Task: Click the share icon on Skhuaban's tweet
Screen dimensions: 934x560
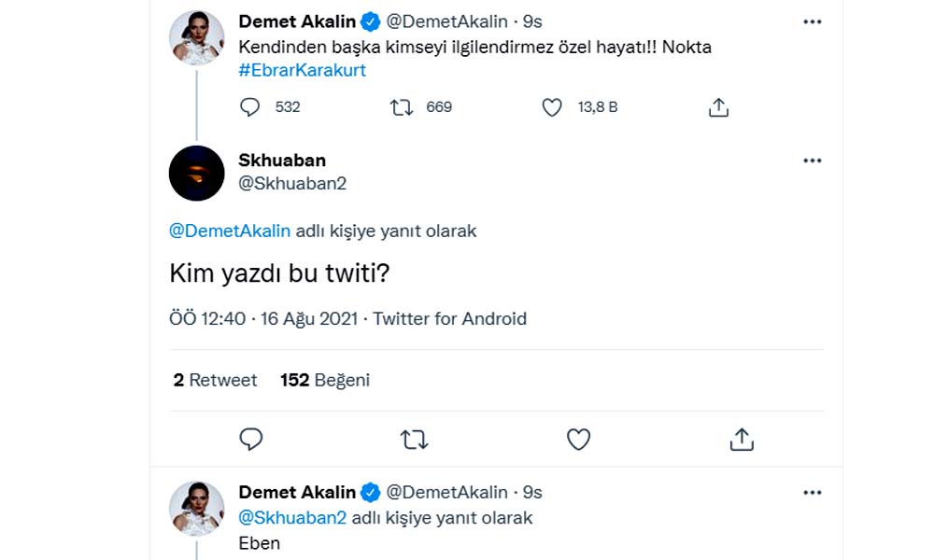Action: click(x=742, y=439)
